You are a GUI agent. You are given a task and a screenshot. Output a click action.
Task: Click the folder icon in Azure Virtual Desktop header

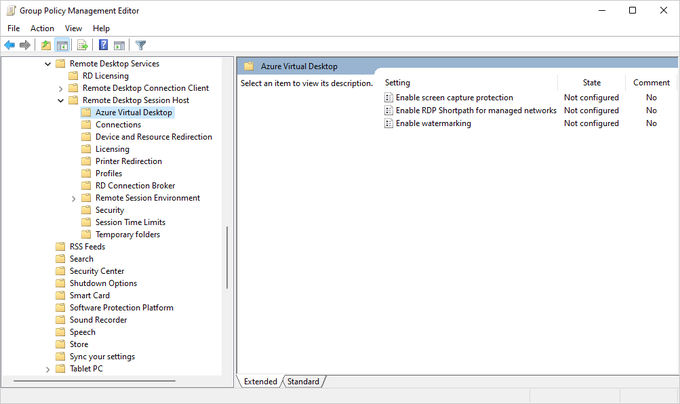[x=249, y=66]
